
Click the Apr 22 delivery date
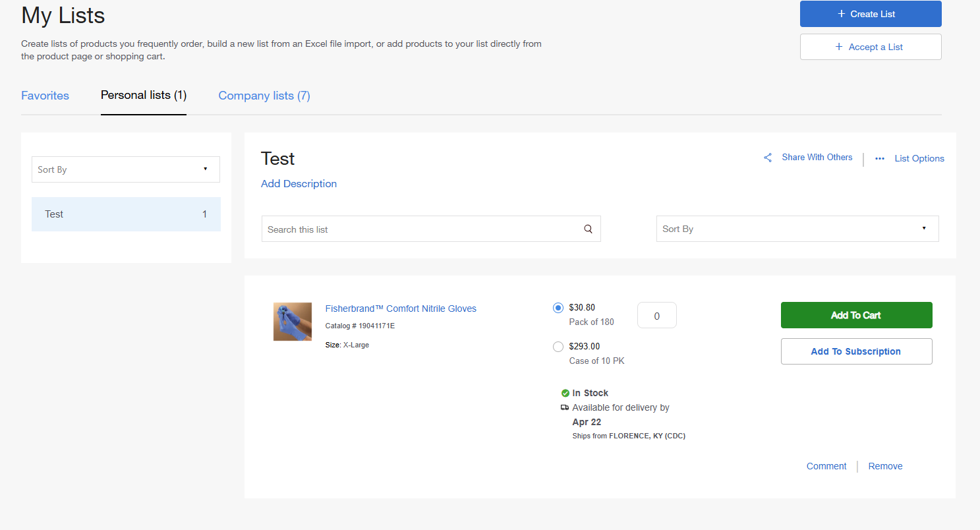point(587,422)
